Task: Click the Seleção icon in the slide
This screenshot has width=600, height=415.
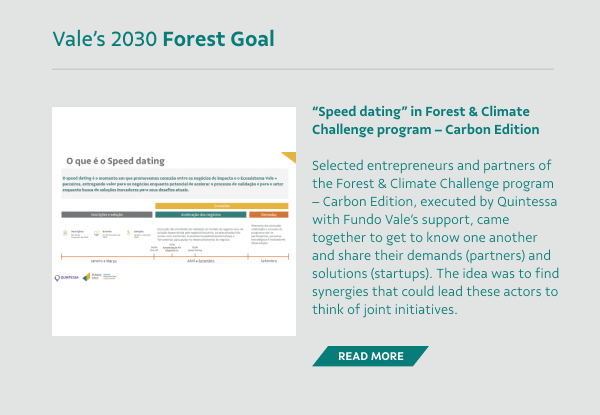Action: 129,233
